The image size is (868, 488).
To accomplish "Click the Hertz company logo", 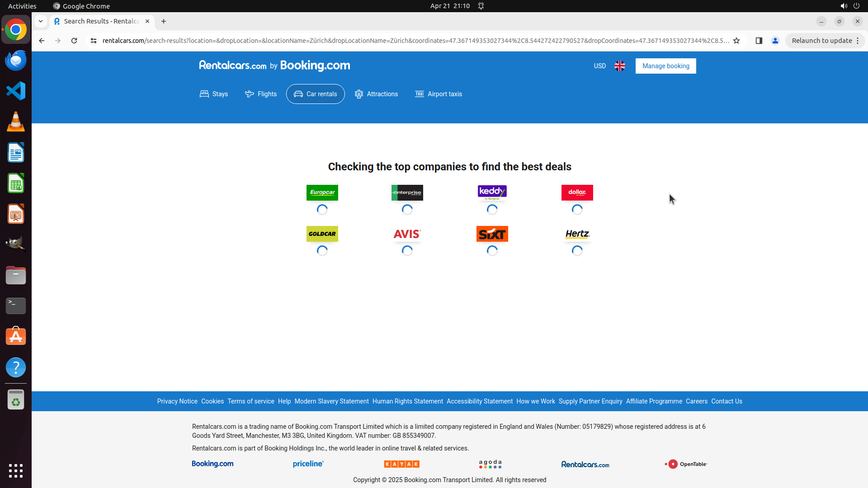I will click(577, 234).
